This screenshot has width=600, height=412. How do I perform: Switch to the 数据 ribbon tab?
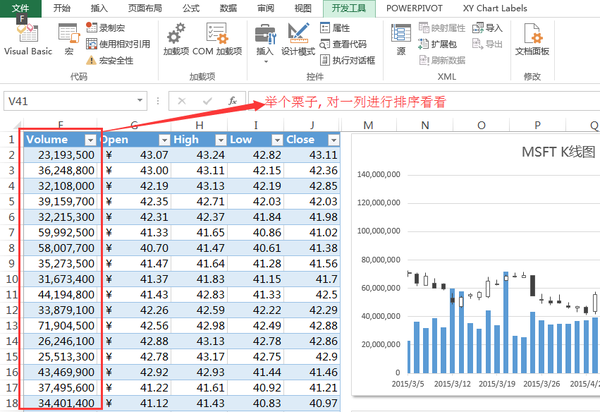click(228, 8)
